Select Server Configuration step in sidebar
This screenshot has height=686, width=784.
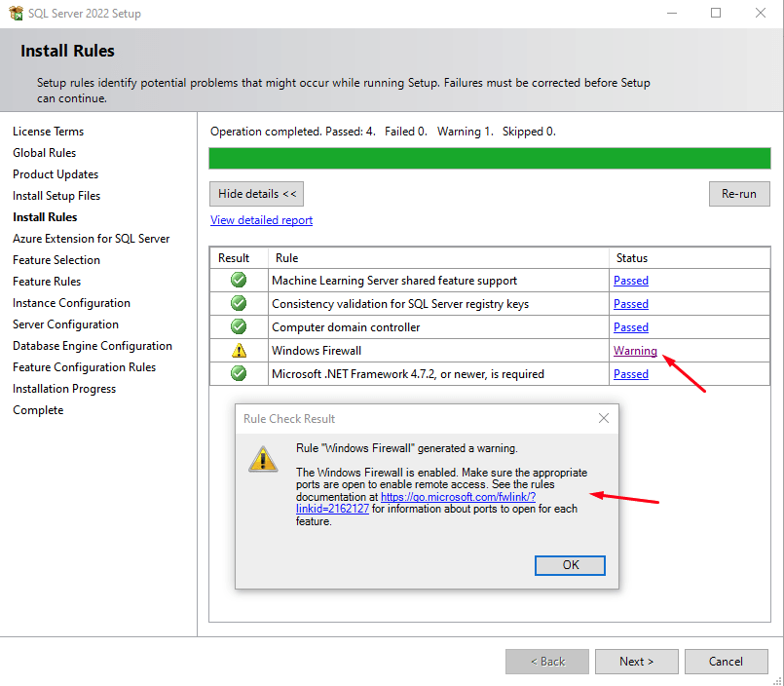(65, 324)
